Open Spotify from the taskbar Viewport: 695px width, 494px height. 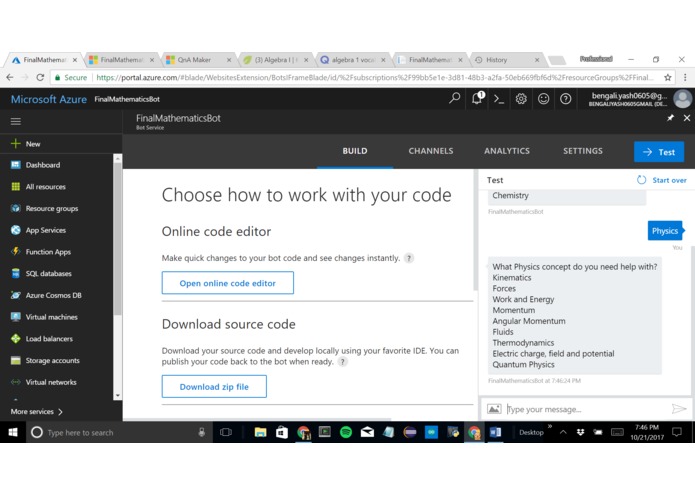[346, 432]
